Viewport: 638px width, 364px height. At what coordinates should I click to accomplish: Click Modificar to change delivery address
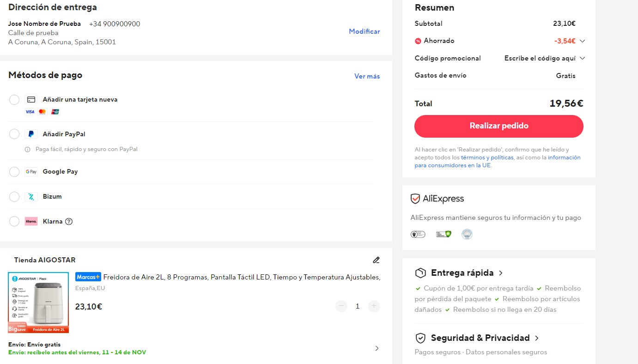364,31
